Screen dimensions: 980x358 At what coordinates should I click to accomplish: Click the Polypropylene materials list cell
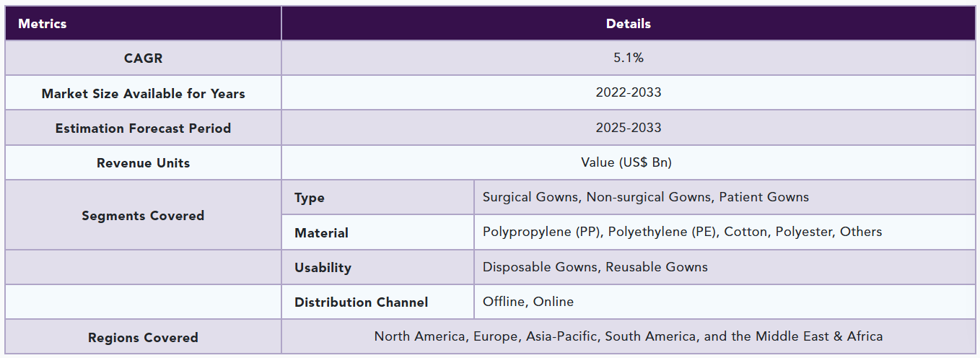tap(682, 232)
